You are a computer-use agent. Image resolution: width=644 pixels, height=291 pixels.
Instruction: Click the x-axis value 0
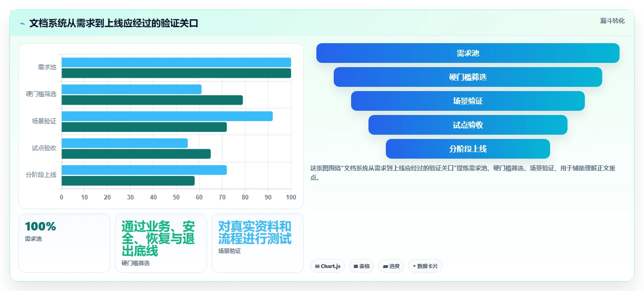61,197
